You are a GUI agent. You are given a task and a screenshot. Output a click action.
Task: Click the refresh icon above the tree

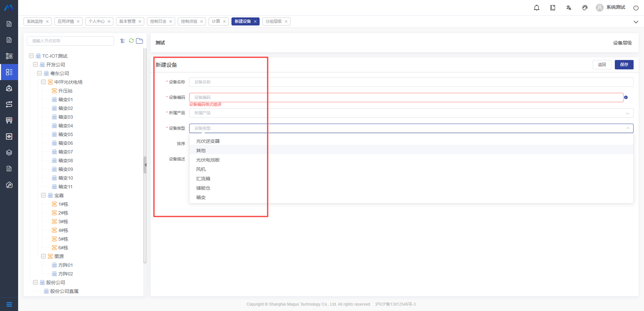coord(131,41)
